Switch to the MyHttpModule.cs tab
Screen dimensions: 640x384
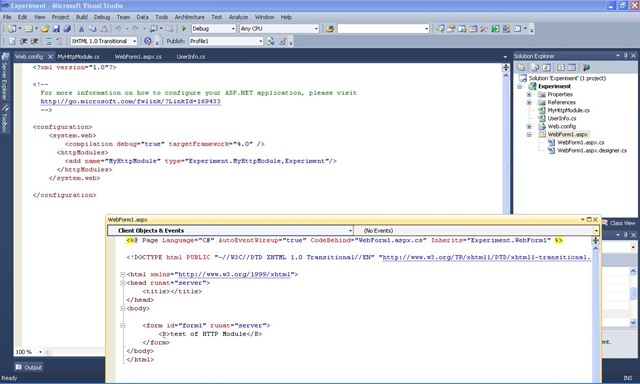[x=78, y=57]
